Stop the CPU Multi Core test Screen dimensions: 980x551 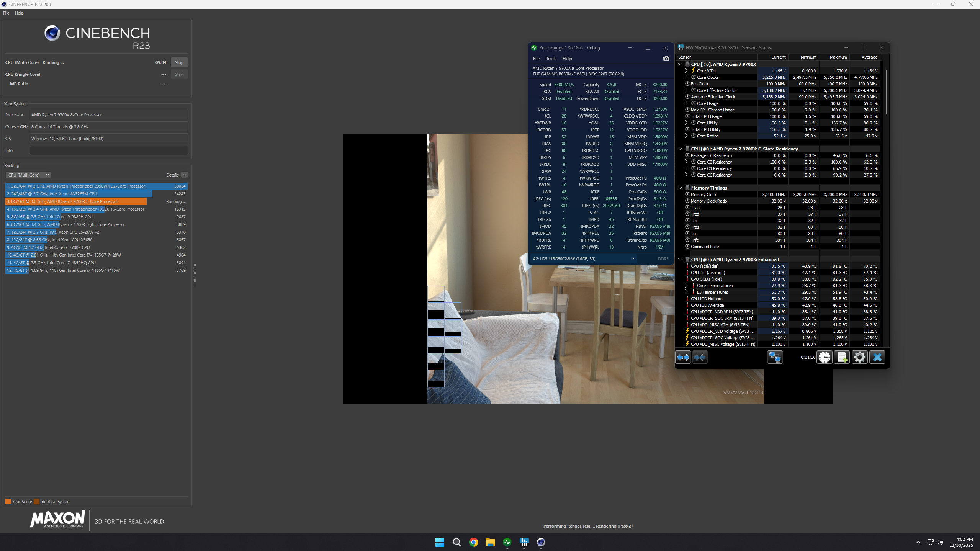coord(179,62)
